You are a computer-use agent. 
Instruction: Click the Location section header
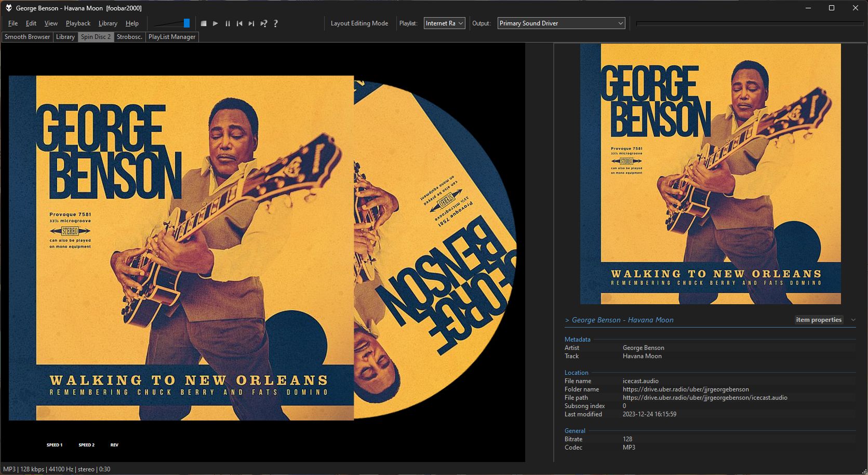(576, 373)
